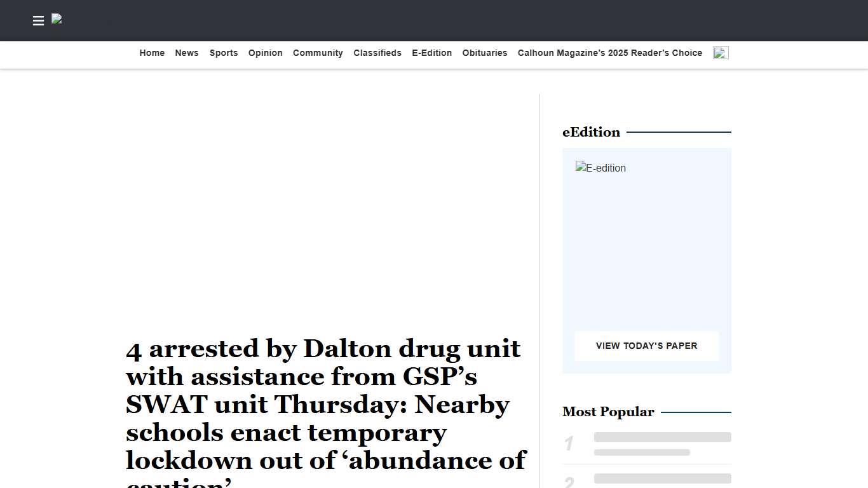Select the broken image icon in the header
The height and width of the screenshot is (488, 868).
56,19
